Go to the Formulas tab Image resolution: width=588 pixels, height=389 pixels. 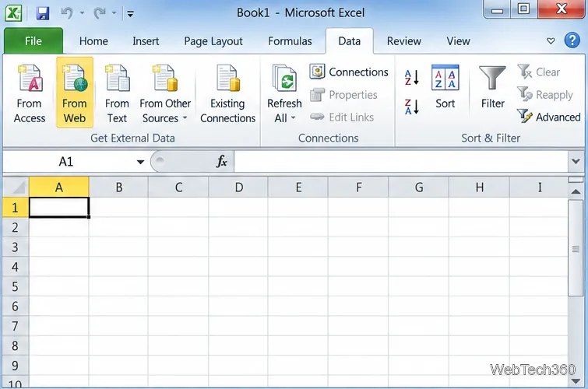click(290, 41)
